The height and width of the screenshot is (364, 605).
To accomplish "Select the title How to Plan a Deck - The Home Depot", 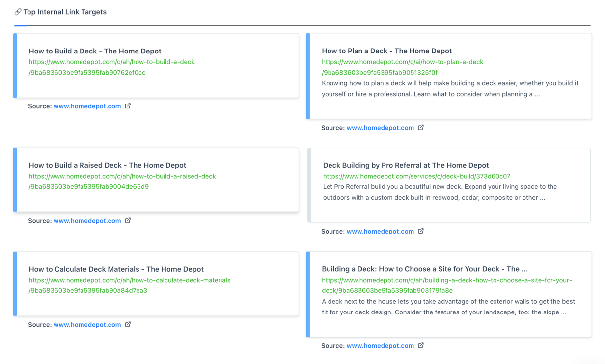I will pyautogui.click(x=387, y=51).
